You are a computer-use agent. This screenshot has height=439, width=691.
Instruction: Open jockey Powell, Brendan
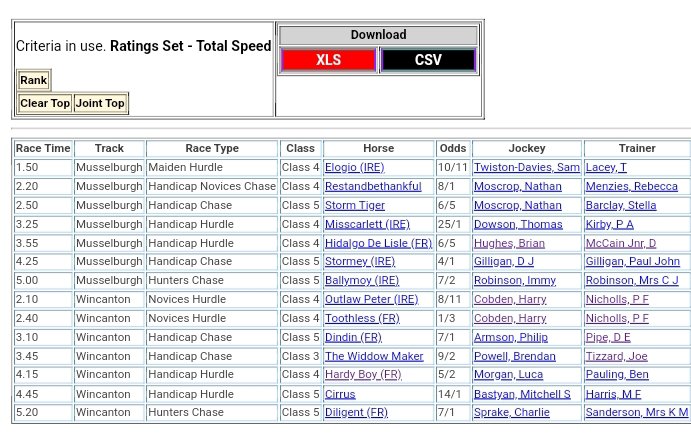point(512,356)
